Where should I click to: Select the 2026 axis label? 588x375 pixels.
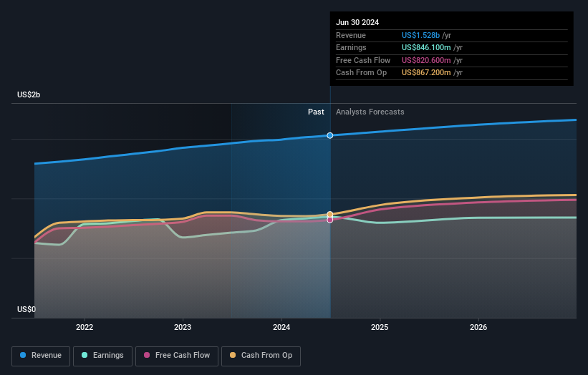(478, 327)
